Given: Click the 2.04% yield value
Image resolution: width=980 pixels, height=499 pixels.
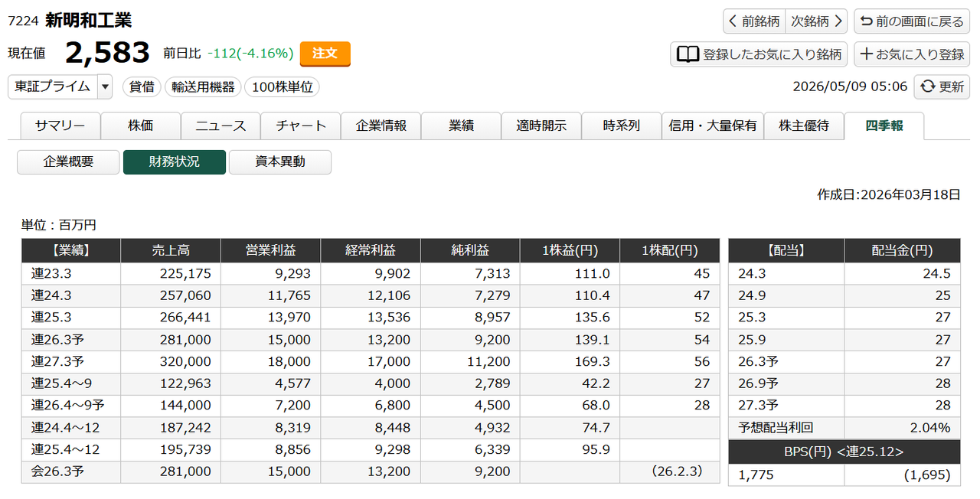Looking at the screenshot, I should point(930,428).
